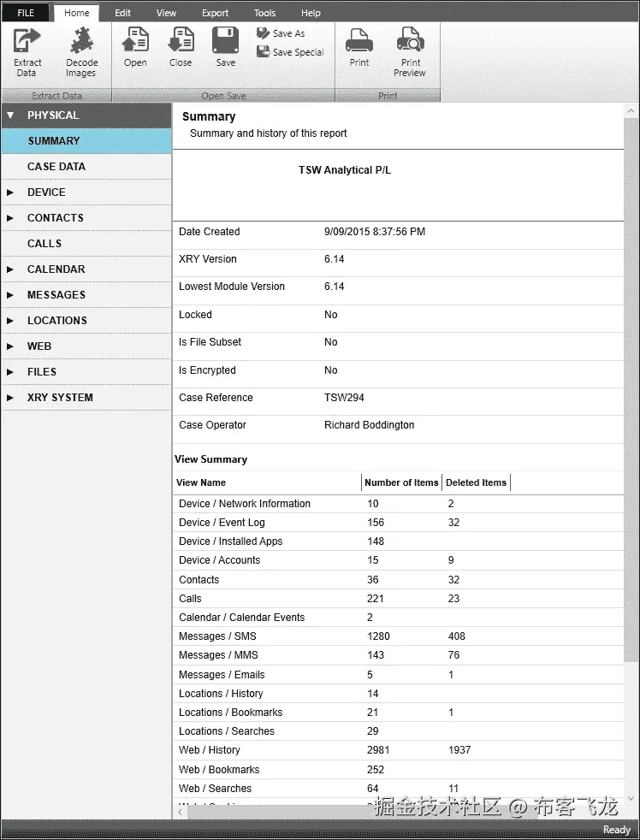Select the Device / Installed Apps row

coord(398,541)
